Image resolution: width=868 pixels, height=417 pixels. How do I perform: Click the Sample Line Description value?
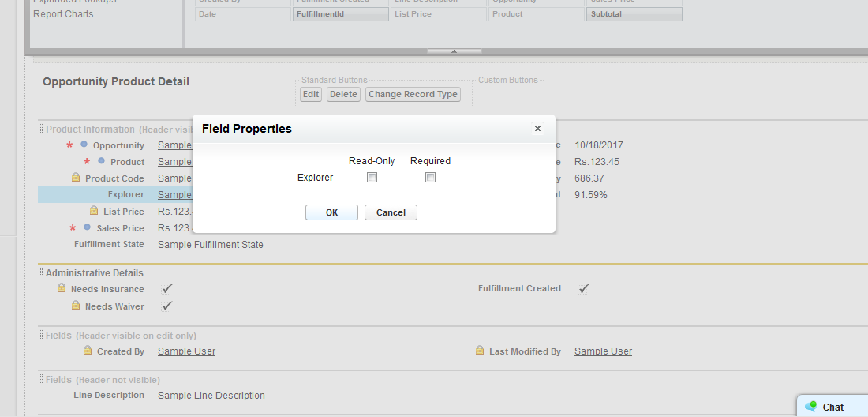(x=211, y=396)
